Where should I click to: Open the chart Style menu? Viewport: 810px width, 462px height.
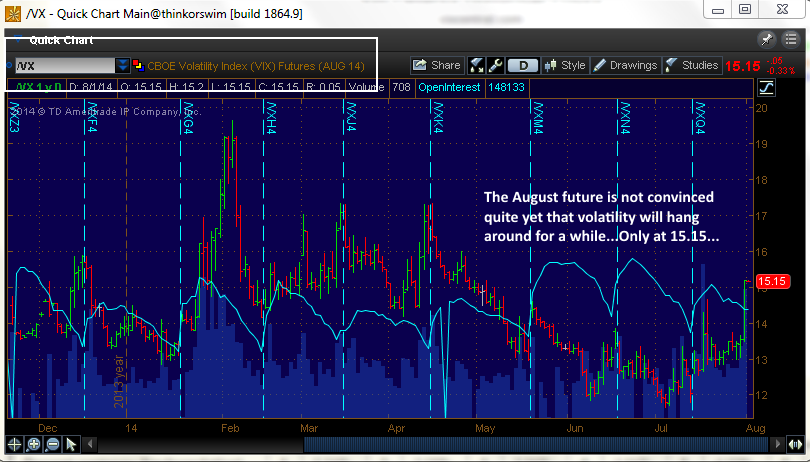pos(564,65)
